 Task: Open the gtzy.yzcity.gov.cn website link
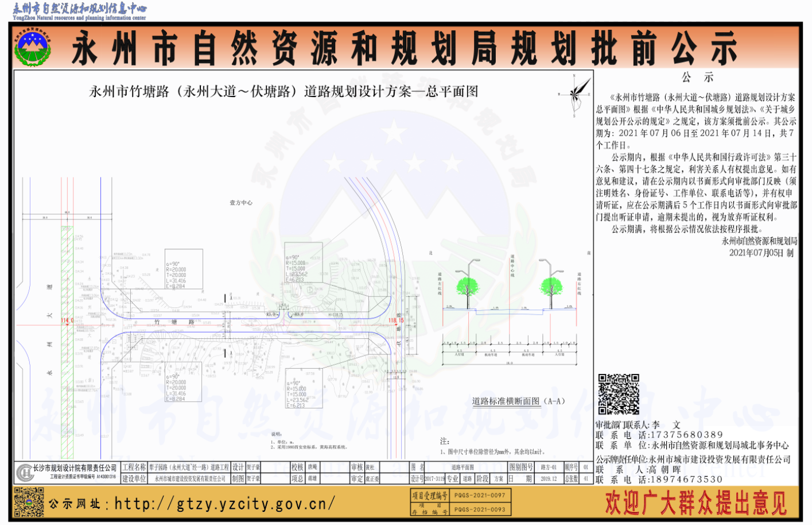(x=224, y=504)
